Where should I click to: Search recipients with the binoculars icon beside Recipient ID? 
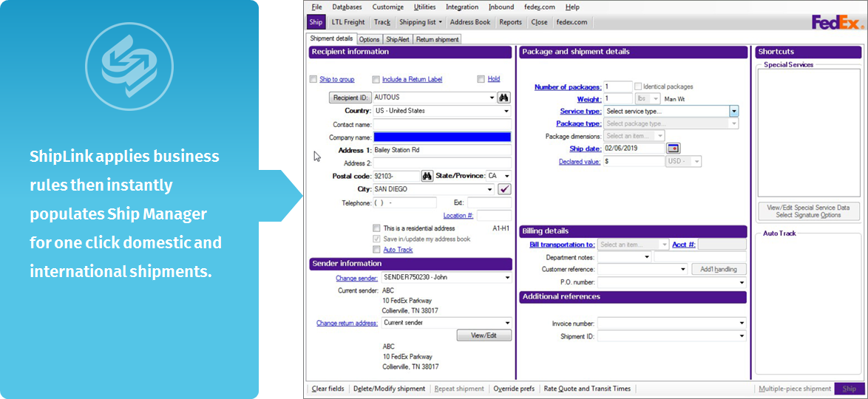point(504,98)
